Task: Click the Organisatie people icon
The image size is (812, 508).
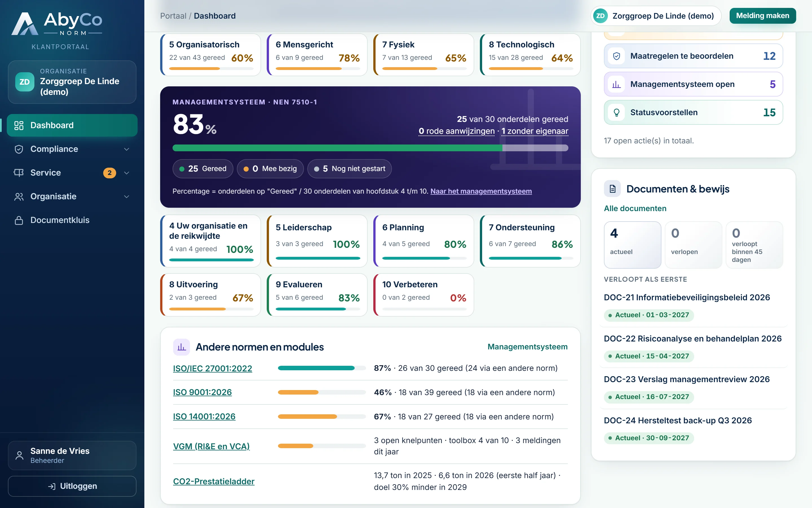Action: [19, 196]
